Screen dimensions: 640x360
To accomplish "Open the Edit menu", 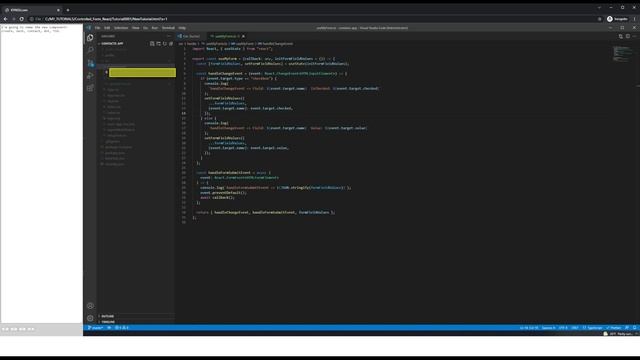I will coord(107,28).
